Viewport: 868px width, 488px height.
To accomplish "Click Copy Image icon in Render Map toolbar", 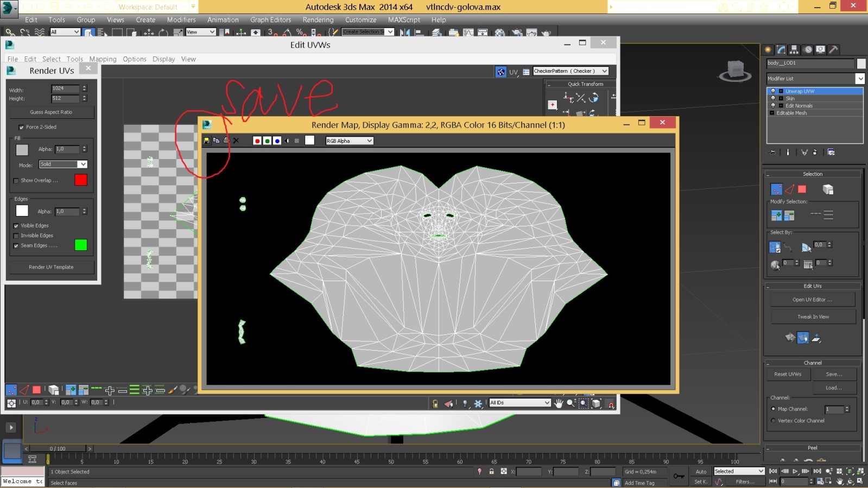I will [x=216, y=141].
